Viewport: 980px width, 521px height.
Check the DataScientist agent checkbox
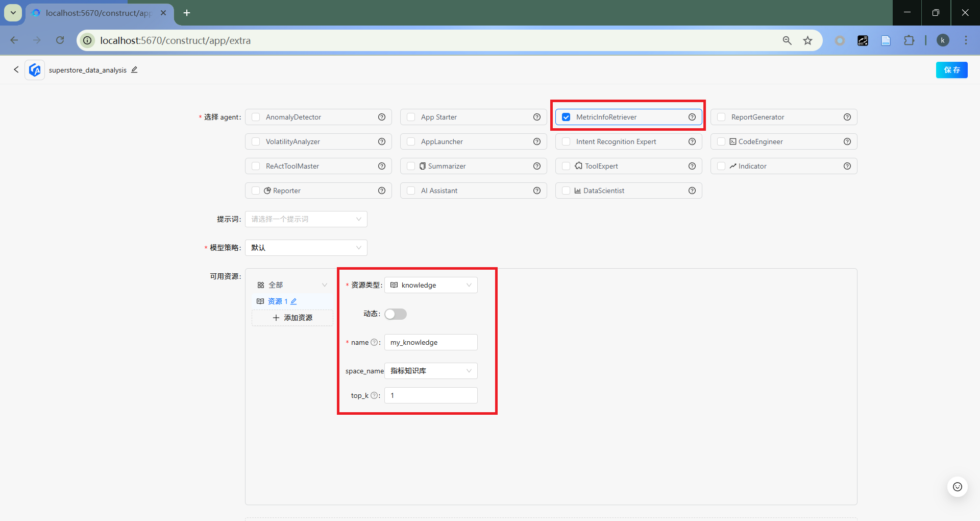pyautogui.click(x=566, y=191)
